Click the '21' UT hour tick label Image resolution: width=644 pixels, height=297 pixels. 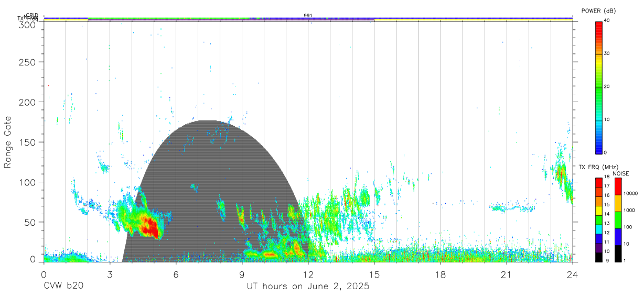(x=507, y=274)
